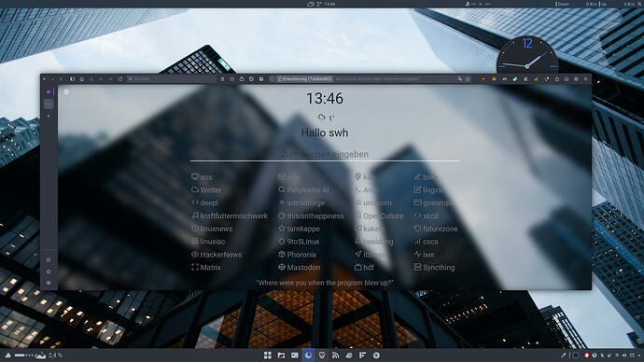The image size is (644, 362).
Task: Open the file manager from the taskbar
Action: [281, 355]
